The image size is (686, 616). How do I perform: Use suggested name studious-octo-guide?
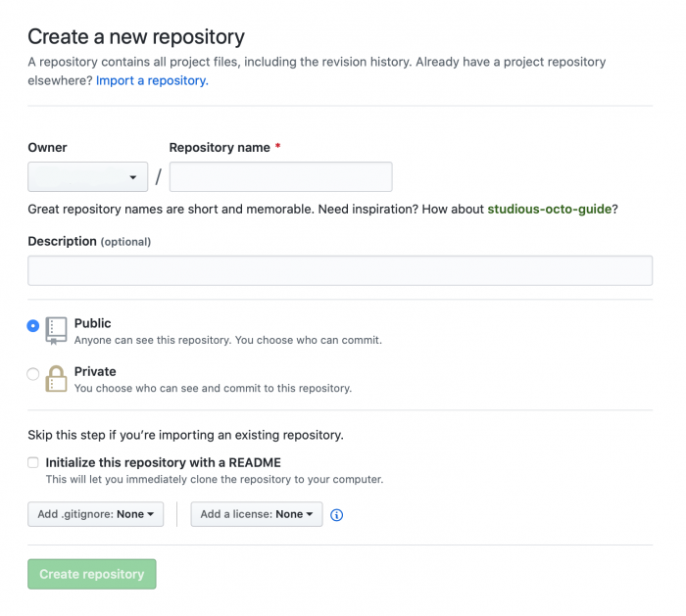tap(550, 209)
